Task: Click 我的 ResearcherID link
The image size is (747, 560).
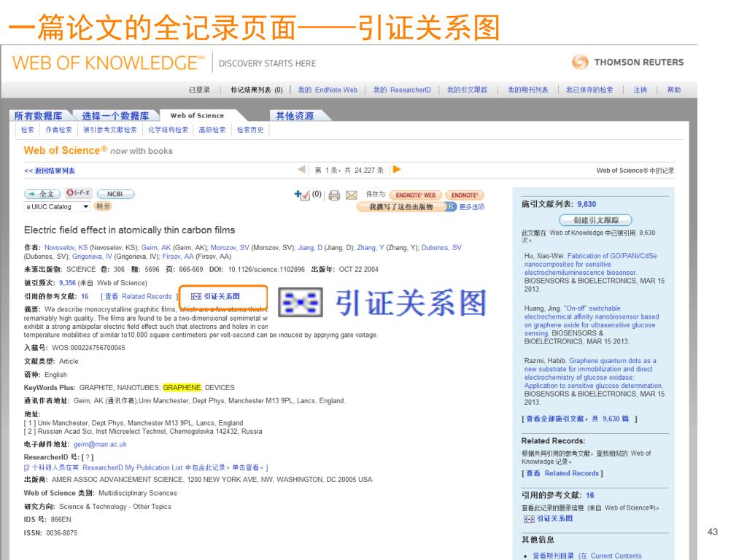Action: tap(402, 90)
